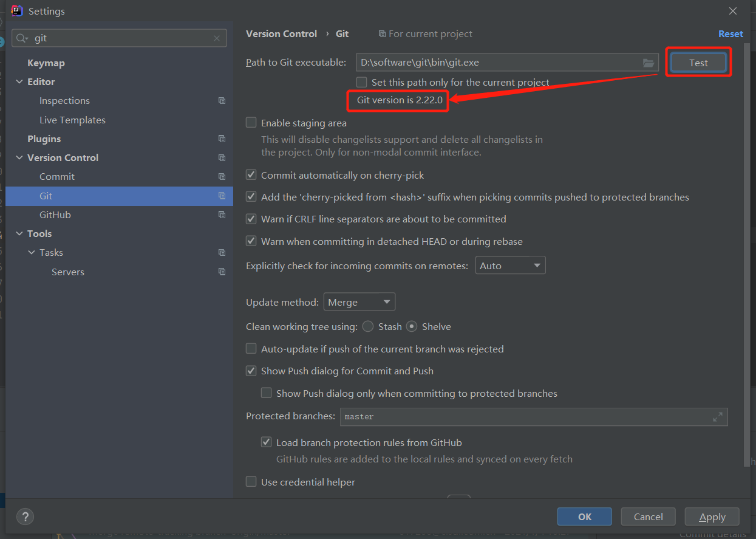The width and height of the screenshot is (756, 539).
Task: Click the project-level icon beside Inspections
Action: 222,101
